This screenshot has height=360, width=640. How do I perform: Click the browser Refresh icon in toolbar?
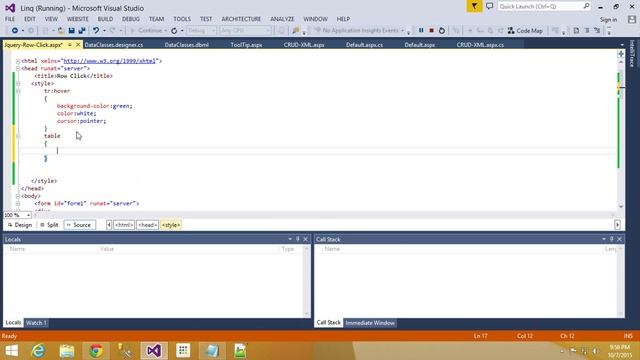click(x=174, y=31)
